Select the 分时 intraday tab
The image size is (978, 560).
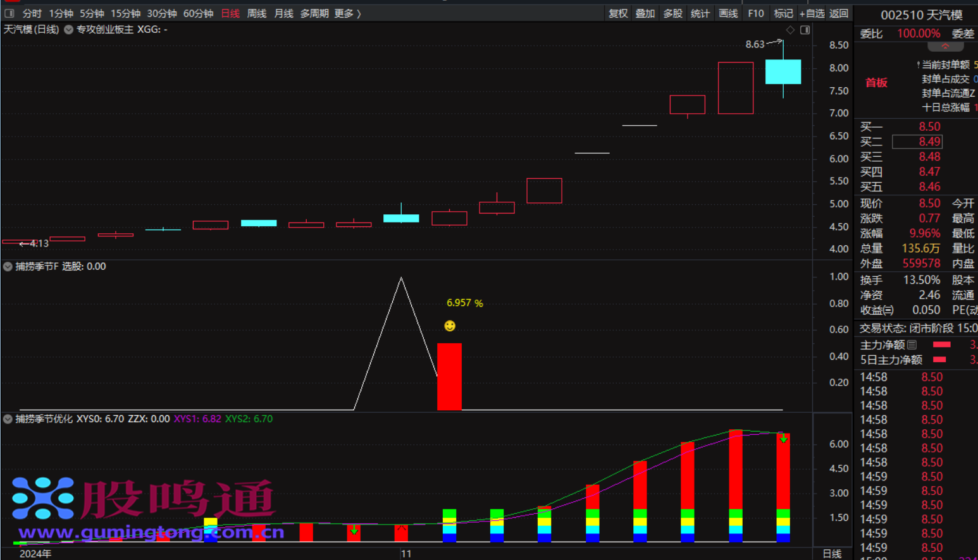[32, 13]
